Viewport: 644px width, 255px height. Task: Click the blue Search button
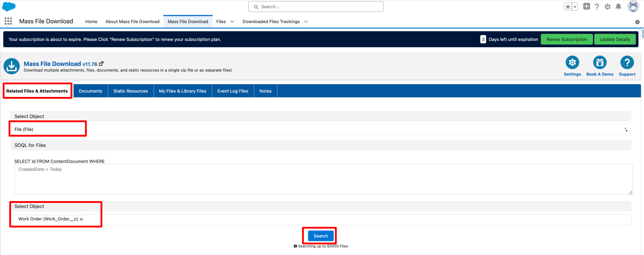click(x=321, y=236)
